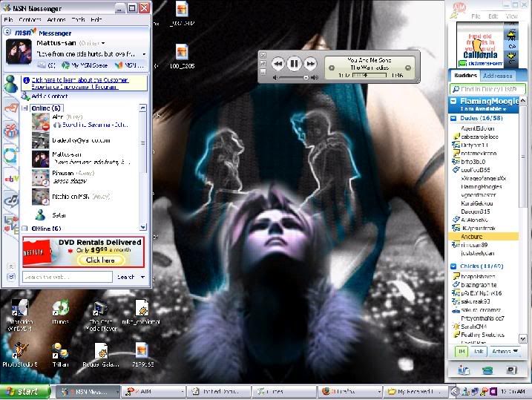Switch to AIM Buddies tab
532x400 pixels.
tap(465, 75)
